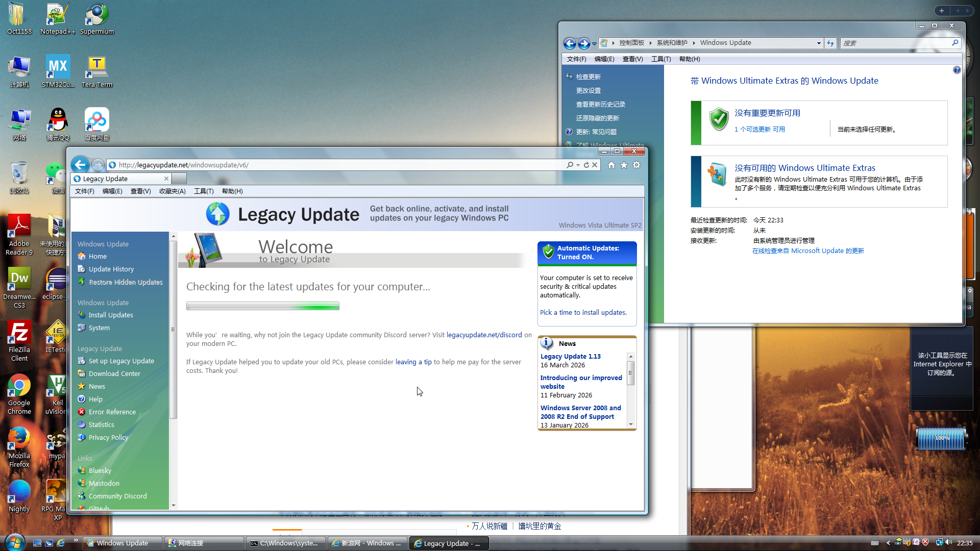Click the Windows Update help question icon
Image resolution: width=980 pixels, height=551 pixels.
pos(957,70)
